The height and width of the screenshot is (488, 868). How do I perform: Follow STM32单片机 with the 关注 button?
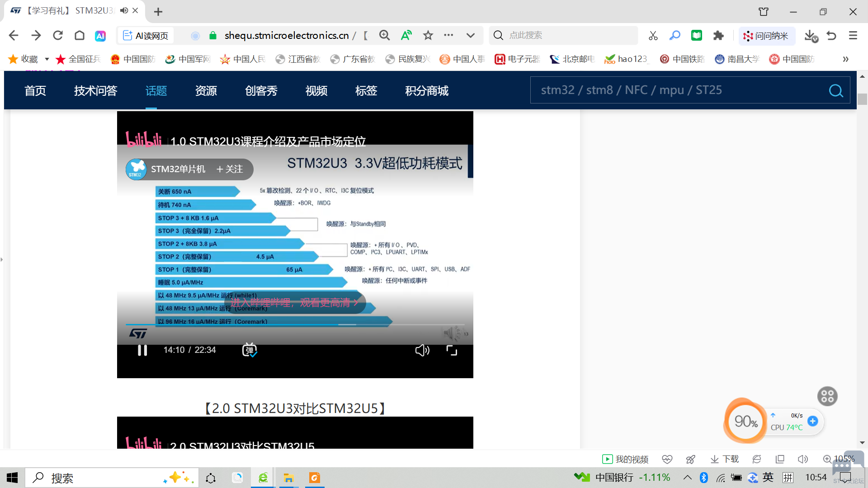[x=230, y=169]
